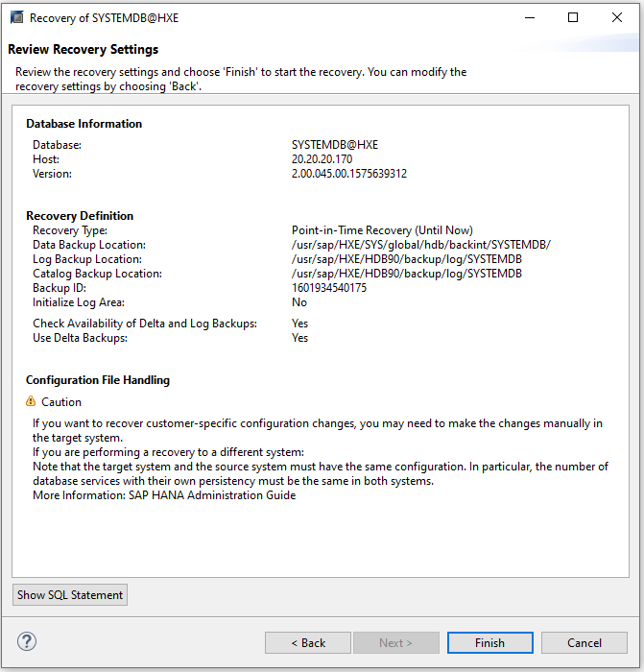This screenshot has height=672, width=644.
Task: Select version 2.00.045.00.1575639312
Action: pos(349,174)
